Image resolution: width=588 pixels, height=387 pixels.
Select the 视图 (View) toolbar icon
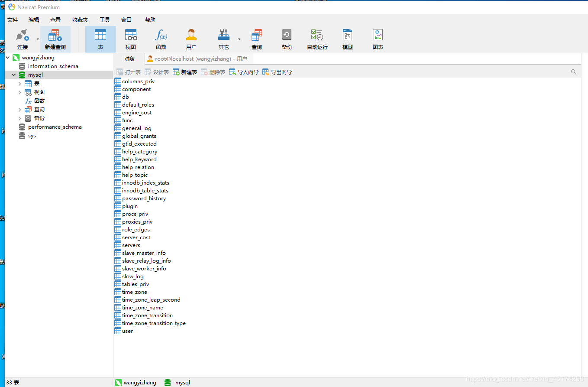tap(131, 39)
